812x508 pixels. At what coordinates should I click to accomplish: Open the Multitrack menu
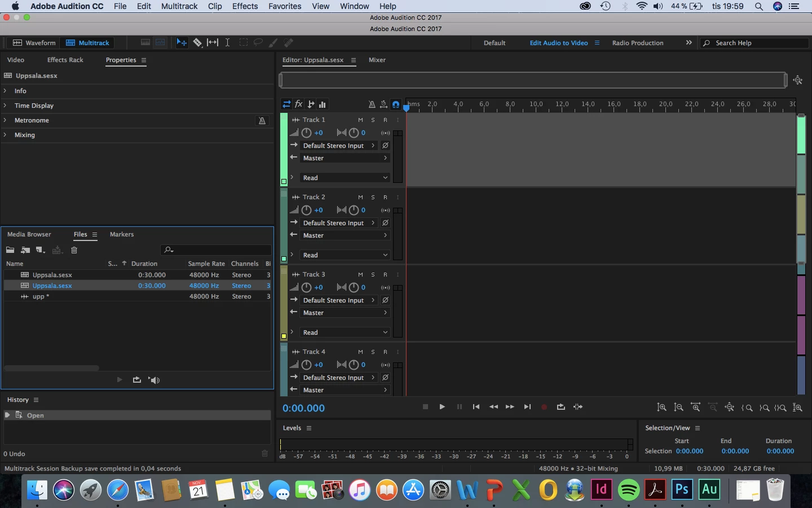coord(179,6)
